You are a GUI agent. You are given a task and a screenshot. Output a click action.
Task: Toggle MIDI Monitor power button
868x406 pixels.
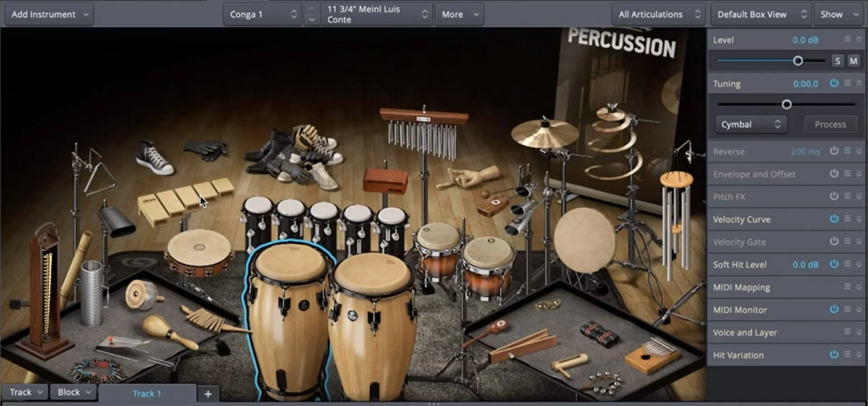click(x=834, y=309)
